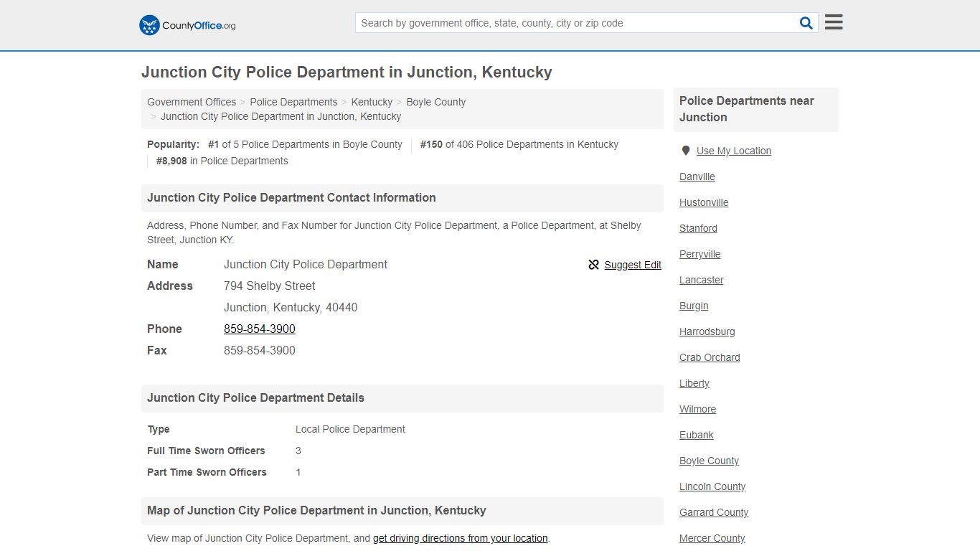Click the CountyOffice.org logo
The width and height of the screenshot is (980, 551).
(187, 25)
